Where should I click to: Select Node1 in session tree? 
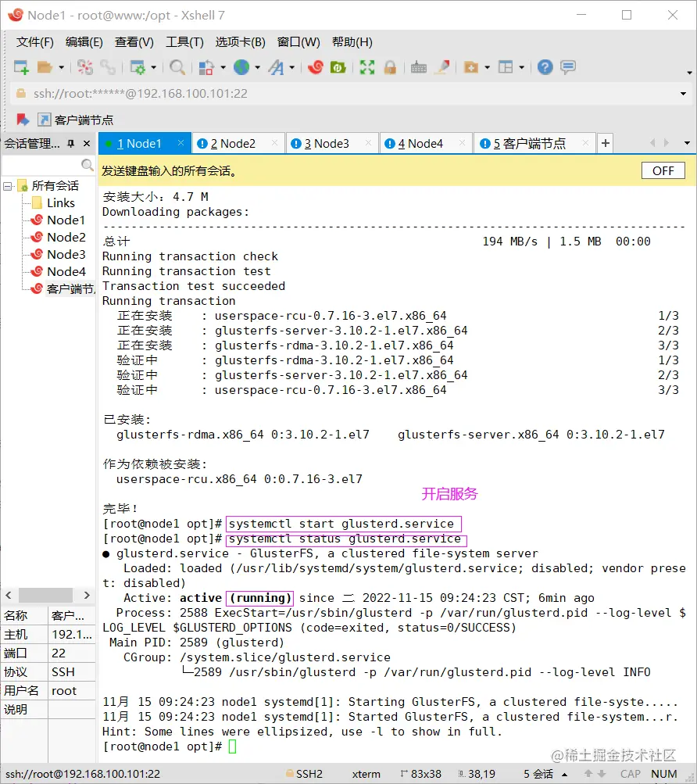coord(66,220)
